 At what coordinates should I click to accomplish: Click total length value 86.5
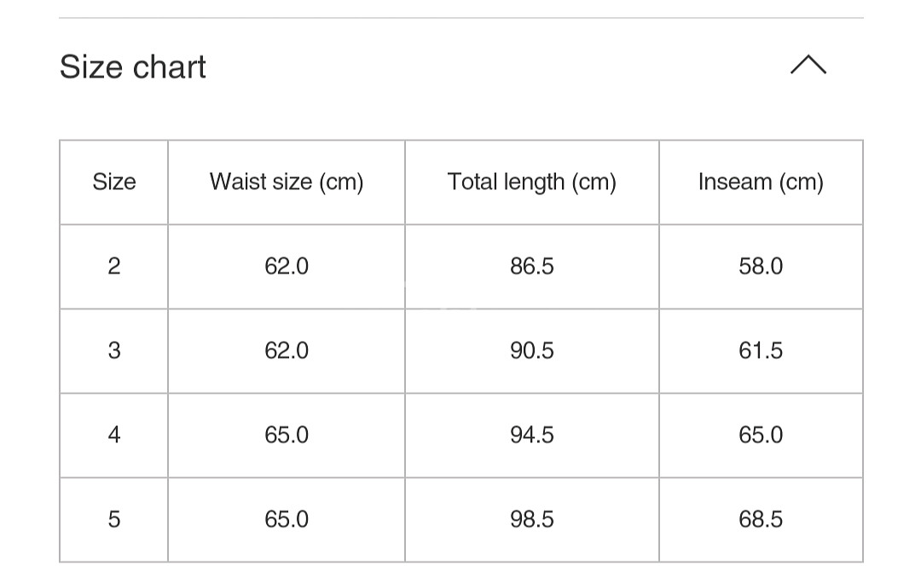(532, 266)
